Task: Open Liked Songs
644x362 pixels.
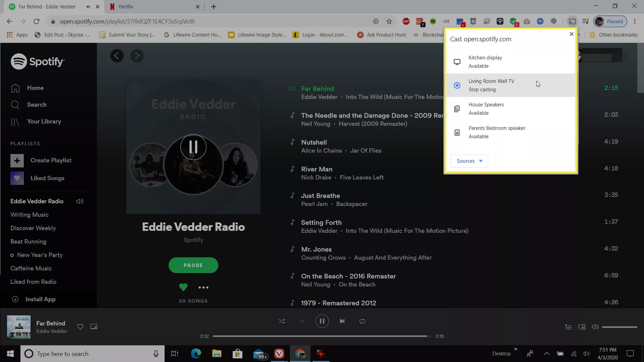Action: pos(38,178)
